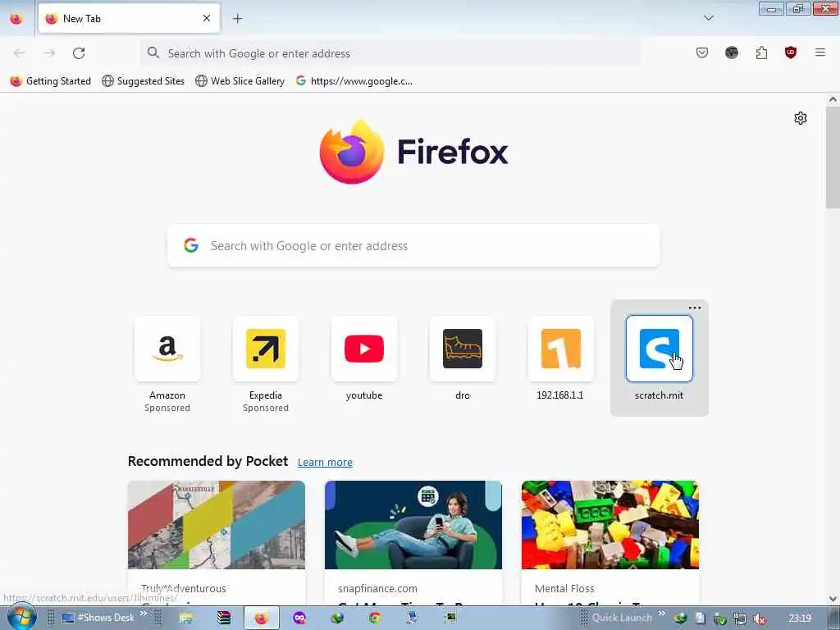
Task: Click the network tray icon
Action: tap(740, 619)
